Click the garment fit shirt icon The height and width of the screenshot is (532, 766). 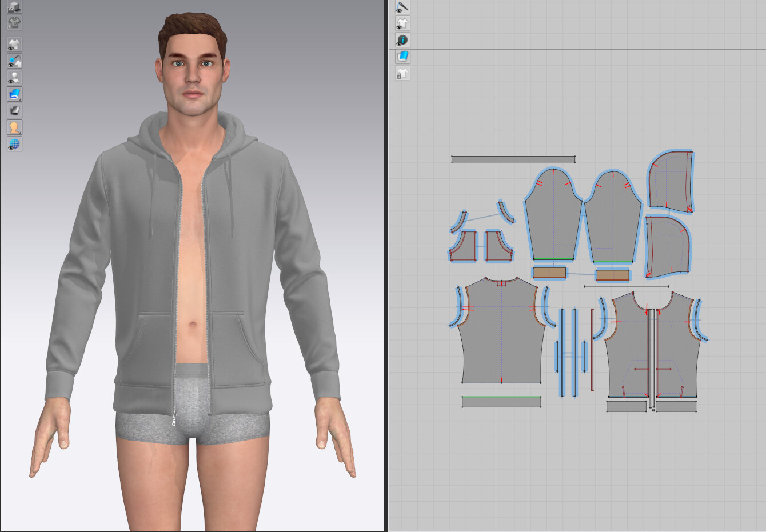[x=13, y=23]
